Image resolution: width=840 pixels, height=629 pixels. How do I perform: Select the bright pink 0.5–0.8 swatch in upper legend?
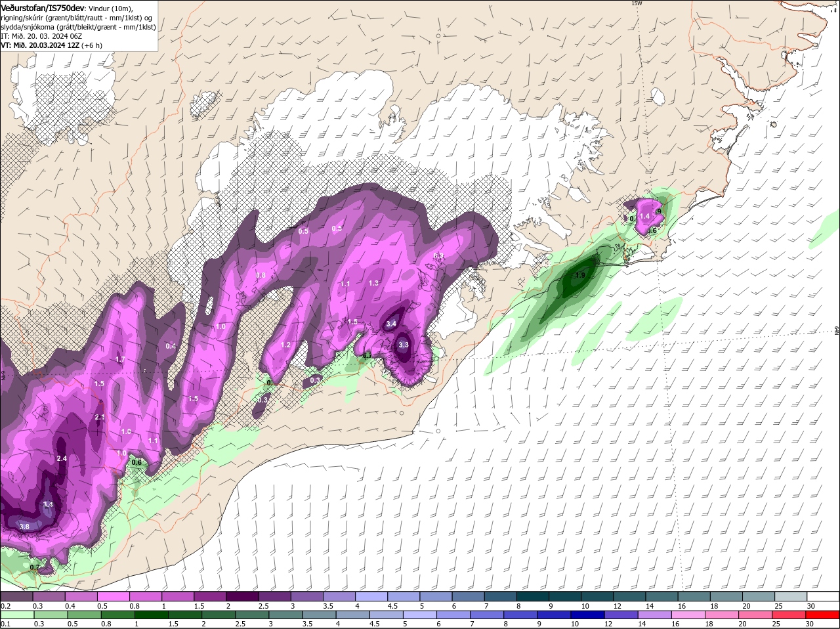point(113,597)
